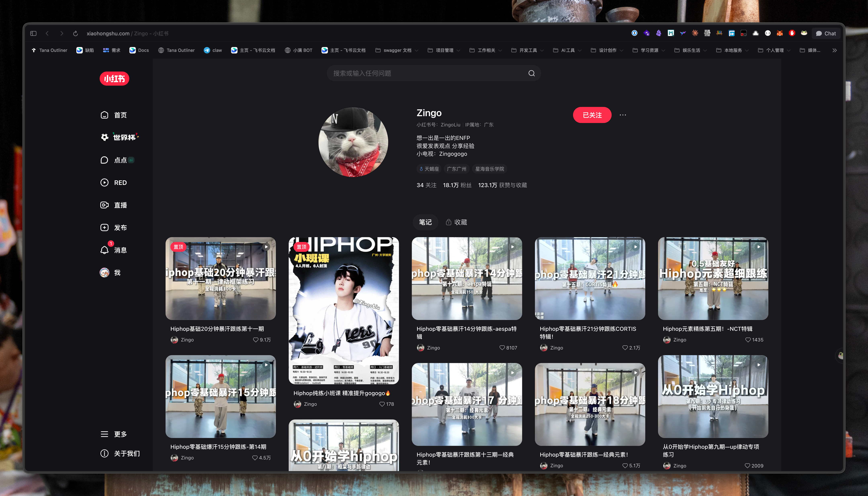Viewport: 868px width, 496px height.
Task: Open 首页 home in sidebar
Action: (x=114, y=115)
